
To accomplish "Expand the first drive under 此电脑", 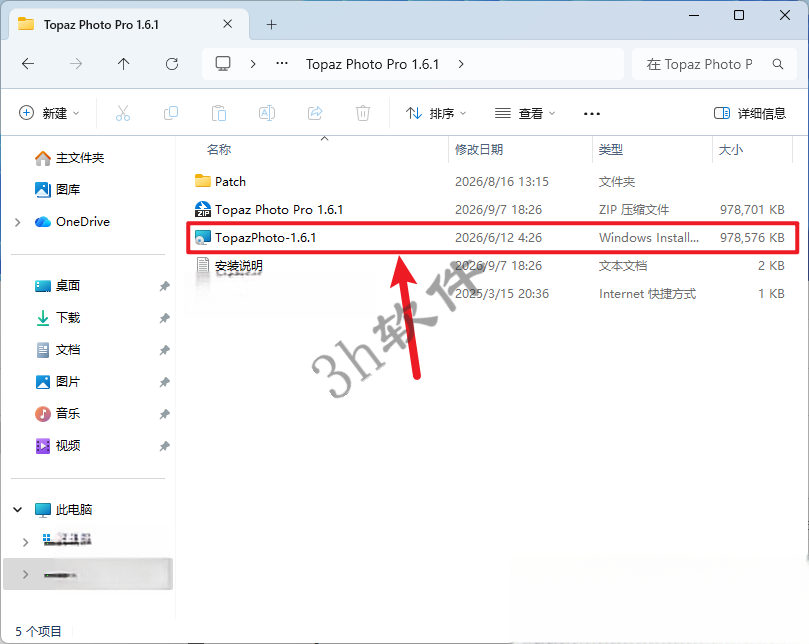I will point(25,542).
